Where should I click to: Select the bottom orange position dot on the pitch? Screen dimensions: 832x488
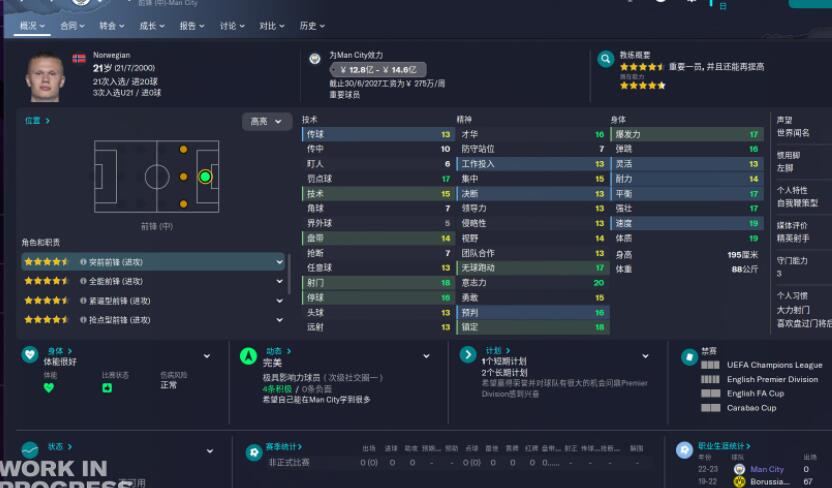click(x=183, y=204)
